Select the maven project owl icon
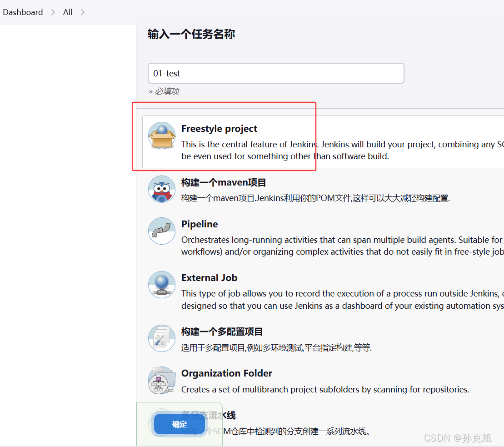Image resolution: width=504 pixels, height=447 pixels. 162,189
